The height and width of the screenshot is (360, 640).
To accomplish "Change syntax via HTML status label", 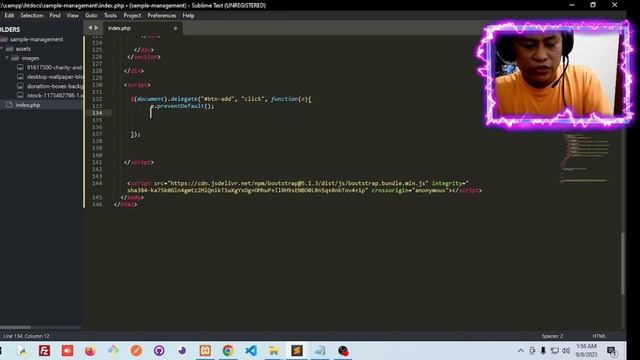I will click(x=599, y=336).
